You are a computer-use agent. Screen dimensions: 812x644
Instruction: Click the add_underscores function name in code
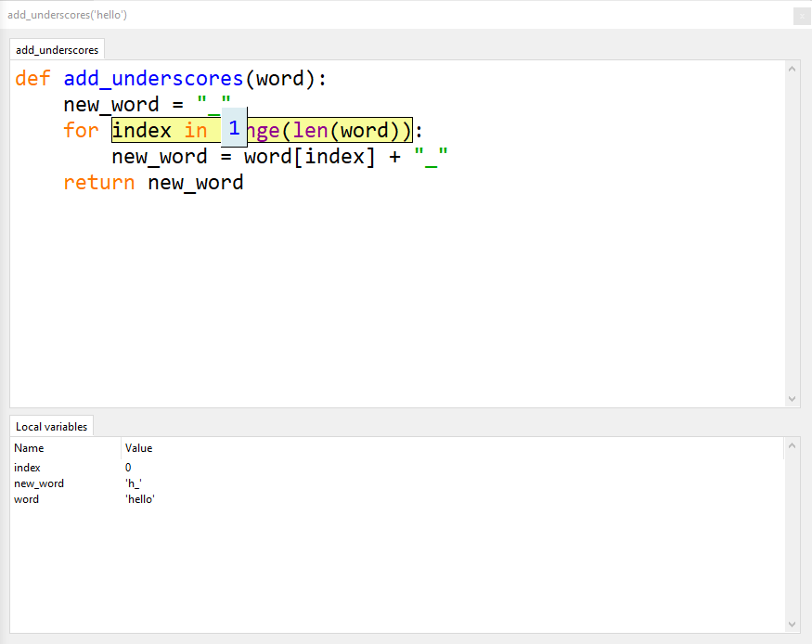(x=153, y=79)
